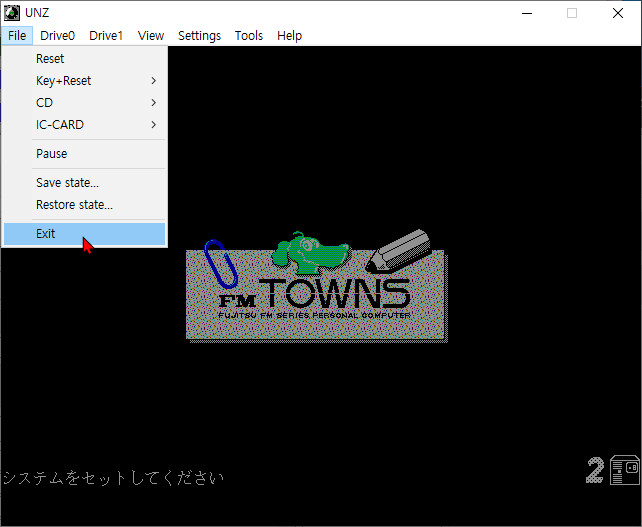Expand the CD submenu
Viewport: 642px width, 527px height.
click(84, 103)
